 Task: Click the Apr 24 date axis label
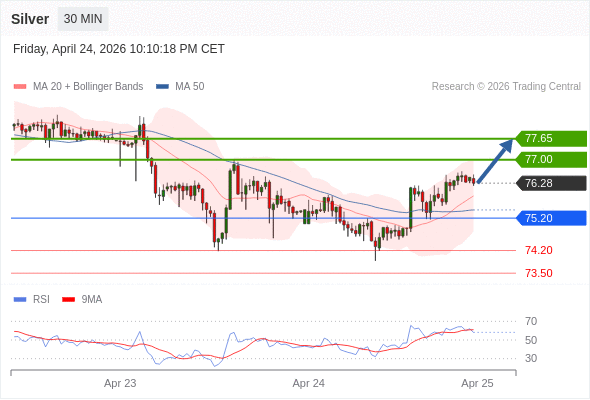pos(309,383)
